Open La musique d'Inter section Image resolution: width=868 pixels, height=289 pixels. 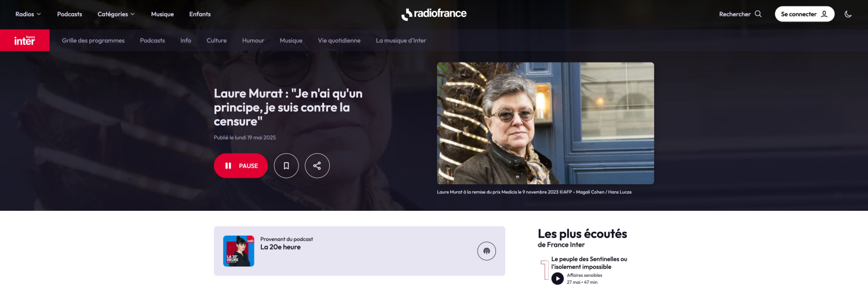(401, 41)
